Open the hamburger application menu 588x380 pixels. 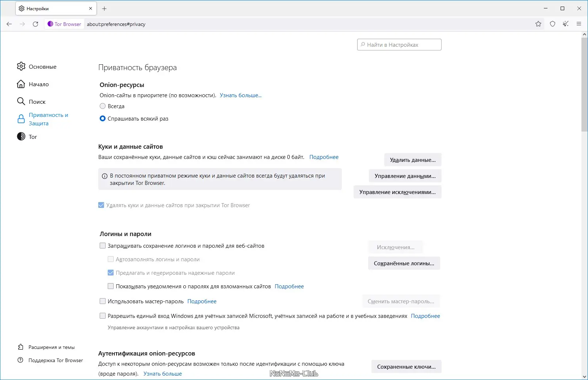point(579,24)
